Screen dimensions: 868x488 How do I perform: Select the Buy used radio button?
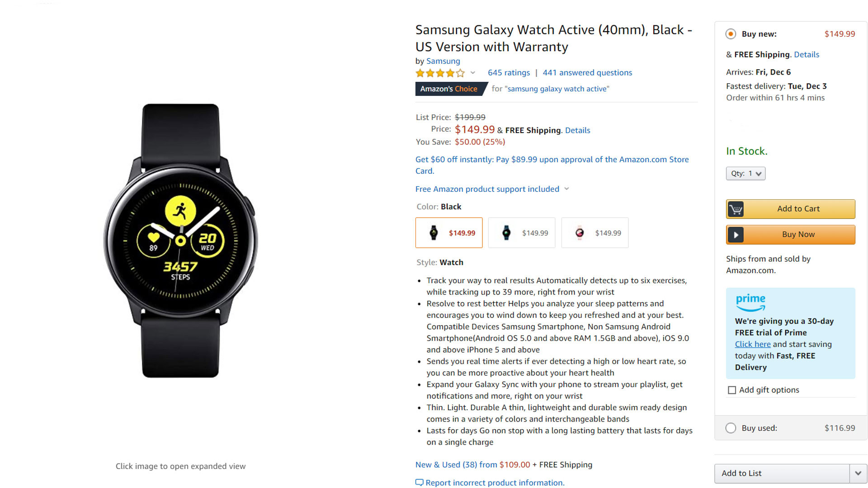click(731, 428)
